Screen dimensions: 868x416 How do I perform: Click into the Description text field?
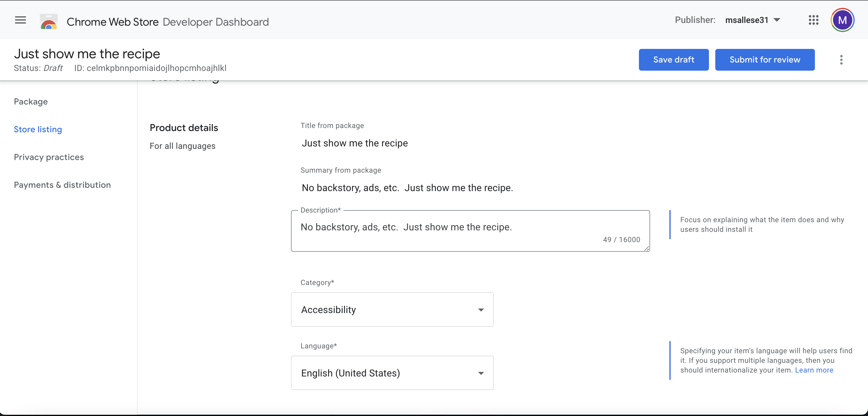point(471,231)
